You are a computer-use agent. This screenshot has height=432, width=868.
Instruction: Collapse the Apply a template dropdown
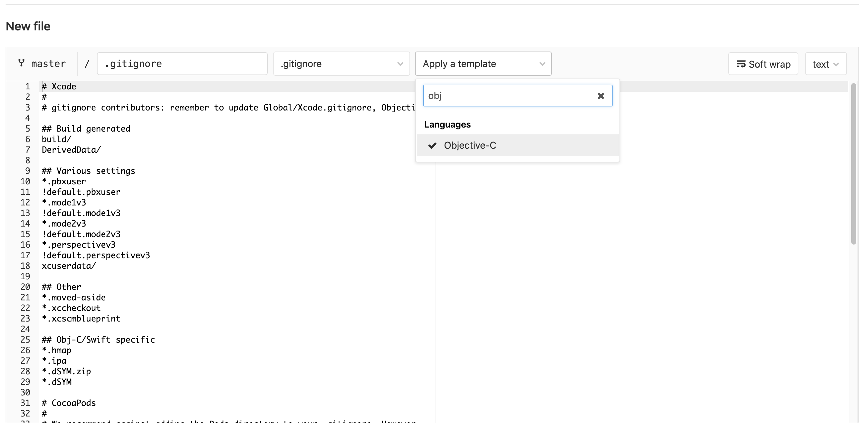[x=483, y=64]
